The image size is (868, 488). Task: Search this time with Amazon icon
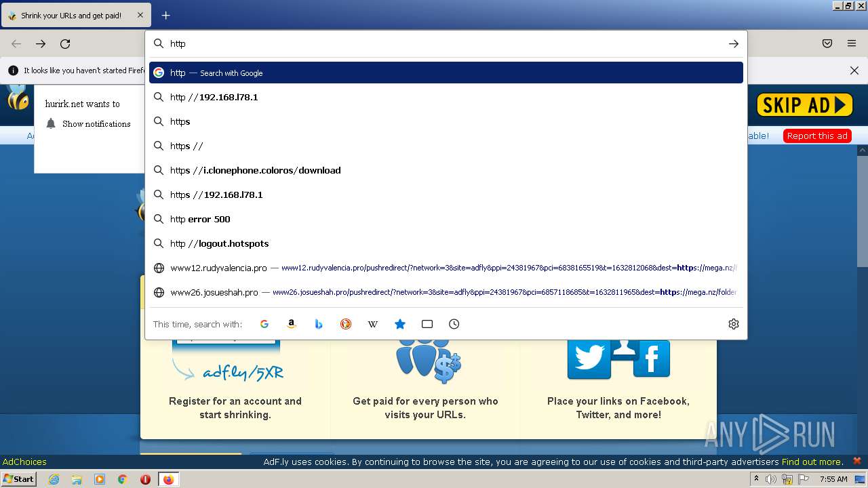pos(292,324)
